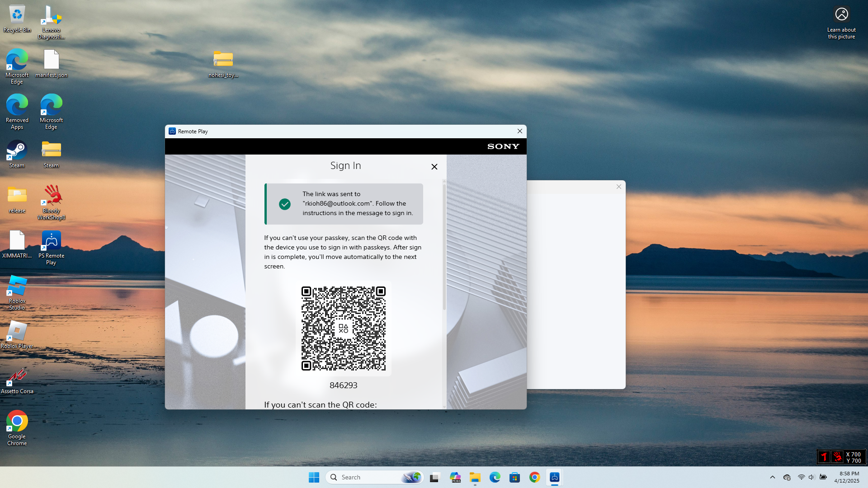Open the Google Chrome desktop shortcut
Viewport: 868px width, 488px height.
click(x=17, y=428)
